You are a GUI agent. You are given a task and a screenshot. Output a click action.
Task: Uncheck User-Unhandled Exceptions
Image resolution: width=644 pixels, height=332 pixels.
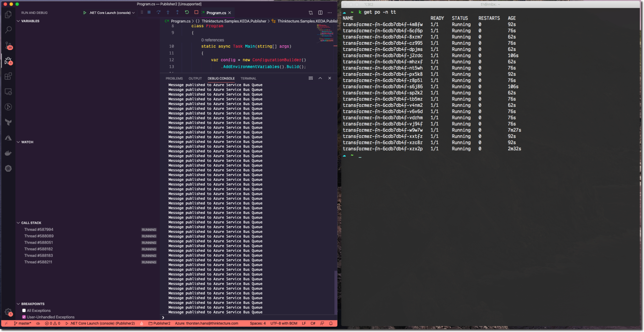24,317
